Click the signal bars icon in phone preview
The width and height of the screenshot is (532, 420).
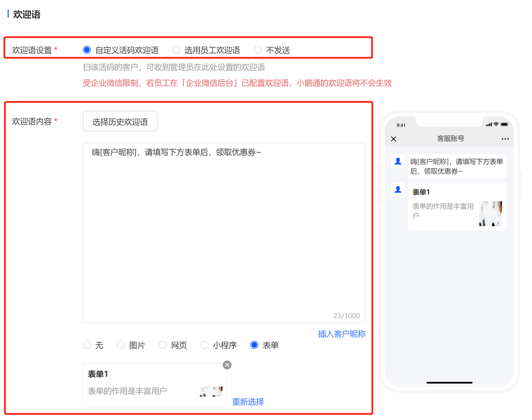coord(489,125)
